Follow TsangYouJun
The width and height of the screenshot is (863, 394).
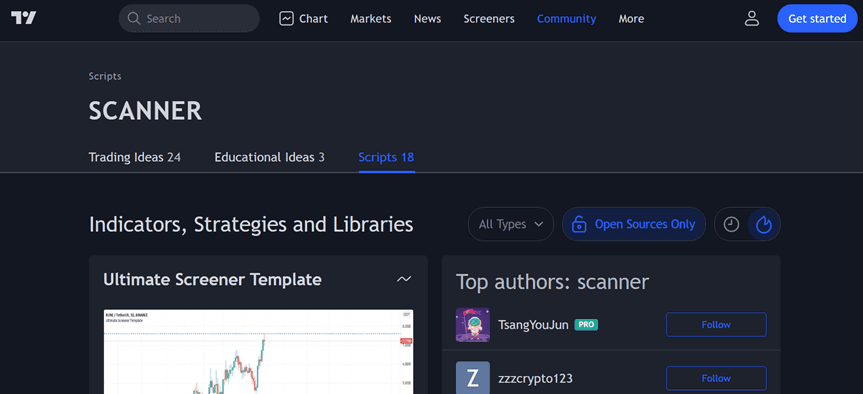716,325
